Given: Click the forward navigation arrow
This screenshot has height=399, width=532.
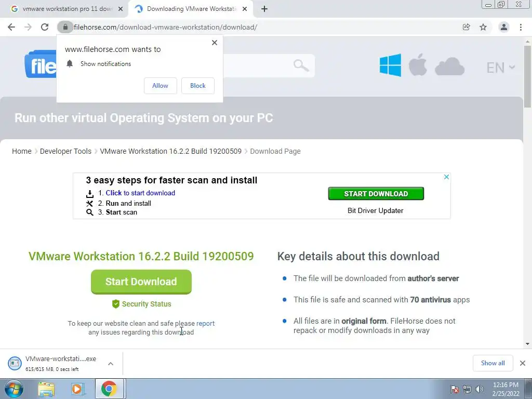Looking at the screenshot, I should point(28,27).
